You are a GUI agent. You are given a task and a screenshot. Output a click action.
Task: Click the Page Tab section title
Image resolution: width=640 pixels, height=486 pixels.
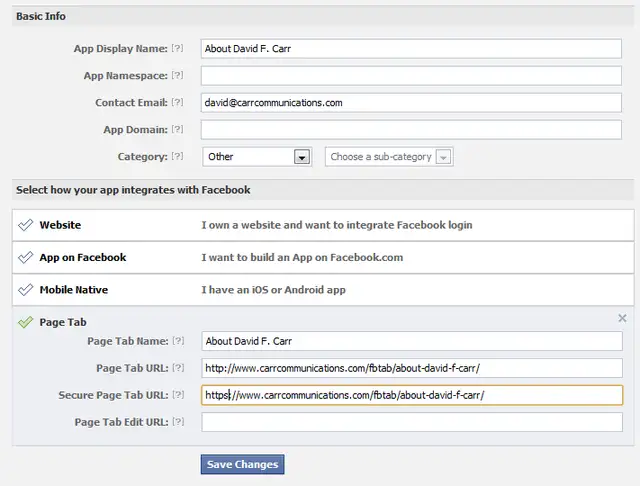pos(63,322)
